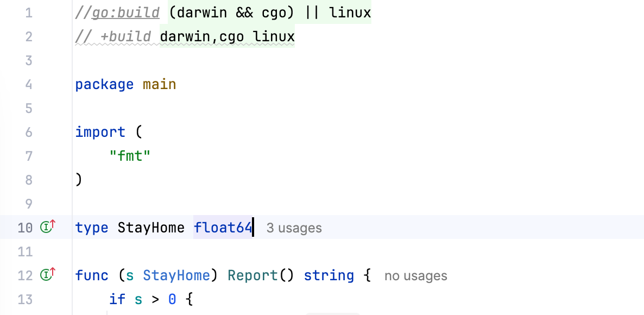Click the if keyword on line 13
The width and height of the screenshot is (644, 315).
[x=117, y=299]
